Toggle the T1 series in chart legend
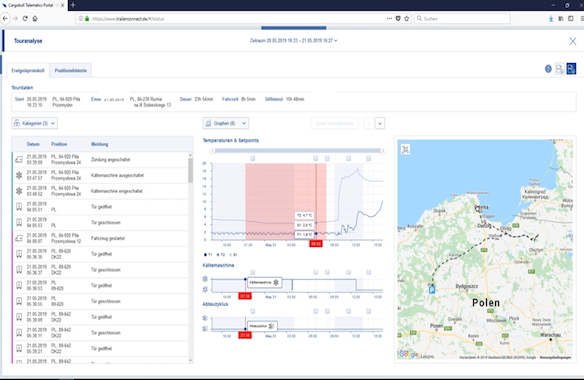The height and width of the screenshot is (380, 584). (x=208, y=255)
